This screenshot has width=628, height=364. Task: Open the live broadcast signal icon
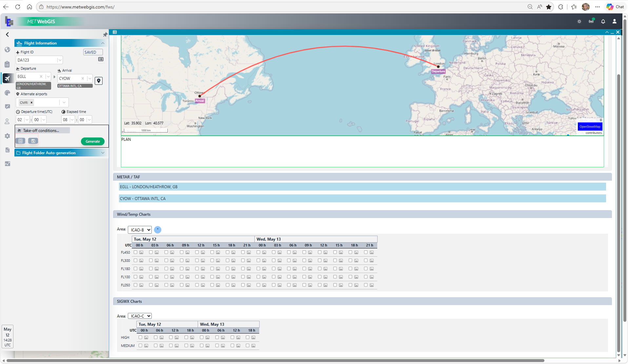click(x=591, y=22)
